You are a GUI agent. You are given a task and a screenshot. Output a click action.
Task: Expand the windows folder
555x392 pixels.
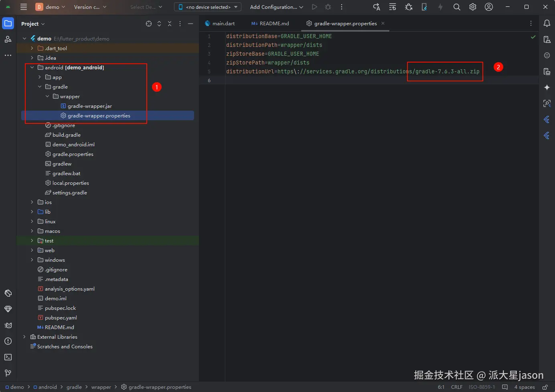pos(32,260)
